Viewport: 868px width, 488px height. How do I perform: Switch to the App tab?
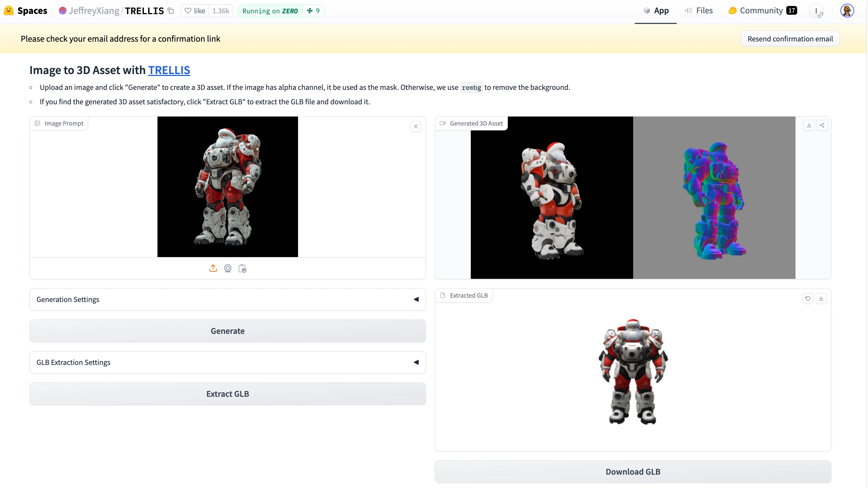[x=656, y=11]
